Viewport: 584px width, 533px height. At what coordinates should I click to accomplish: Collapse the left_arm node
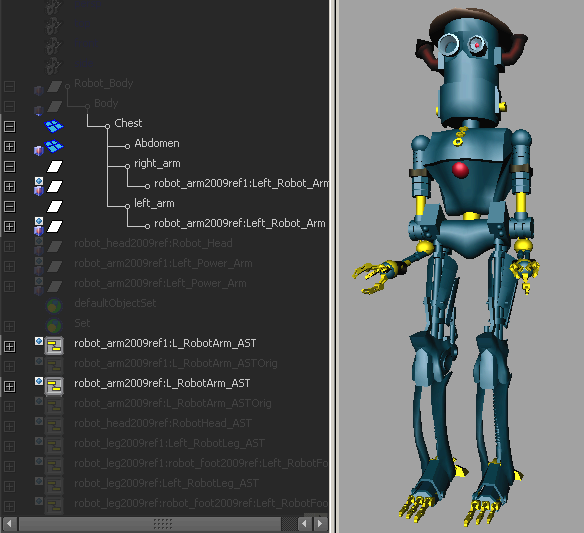[9, 206]
